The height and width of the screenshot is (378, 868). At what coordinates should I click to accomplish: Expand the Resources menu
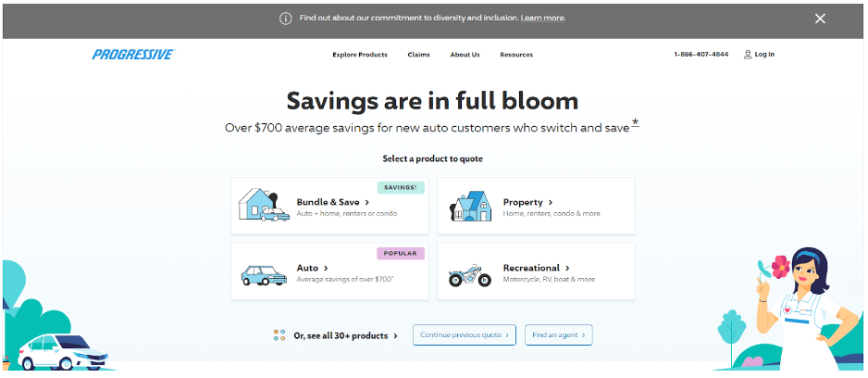pyautogui.click(x=516, y=55)
